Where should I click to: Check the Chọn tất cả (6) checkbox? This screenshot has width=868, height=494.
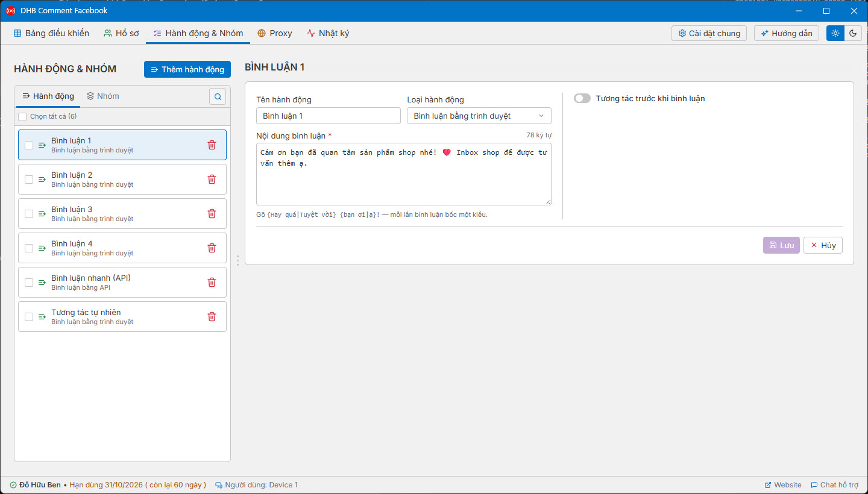point(22,116)
